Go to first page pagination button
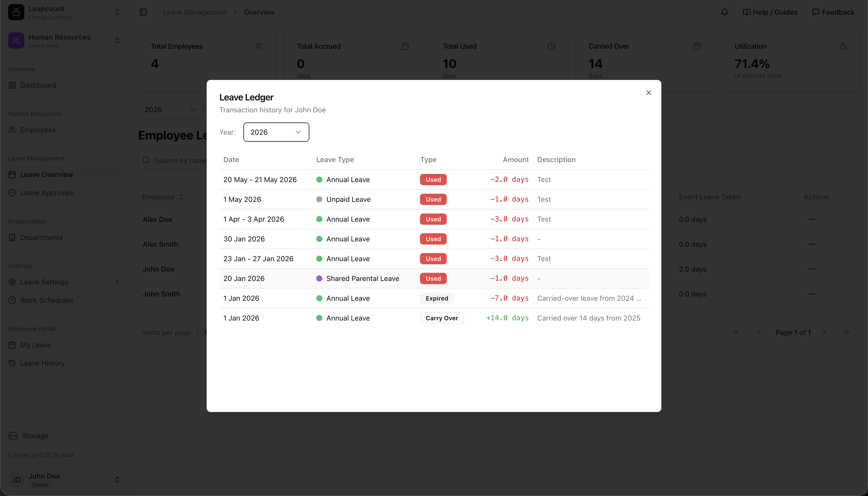Image resolution: width=868 pixels, height=496 pixels. click(736, 332)
